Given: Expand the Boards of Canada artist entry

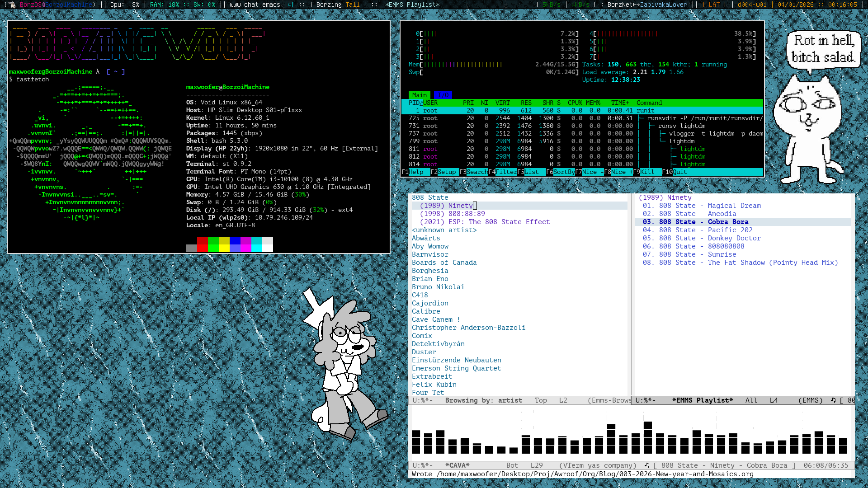Looking at the screenshot, I should [444, 262].
